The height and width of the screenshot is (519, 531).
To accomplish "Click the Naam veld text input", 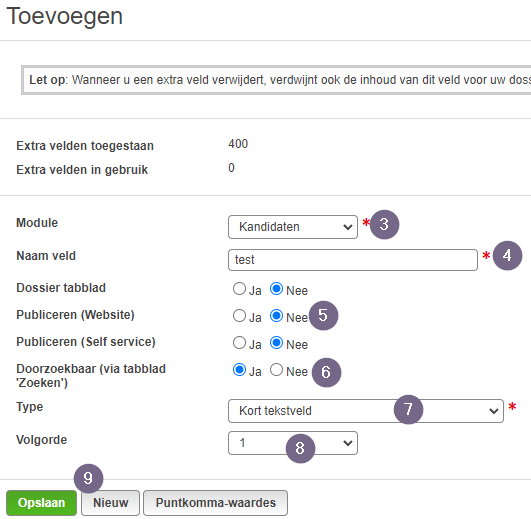I will pyautogui.click(x=353, y=260).
